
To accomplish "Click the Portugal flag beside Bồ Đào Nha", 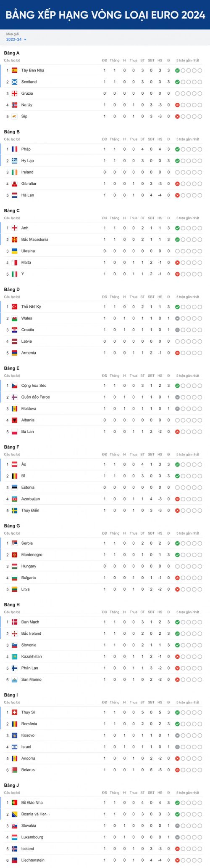I will pyautogui.click(x=14, y=803).
